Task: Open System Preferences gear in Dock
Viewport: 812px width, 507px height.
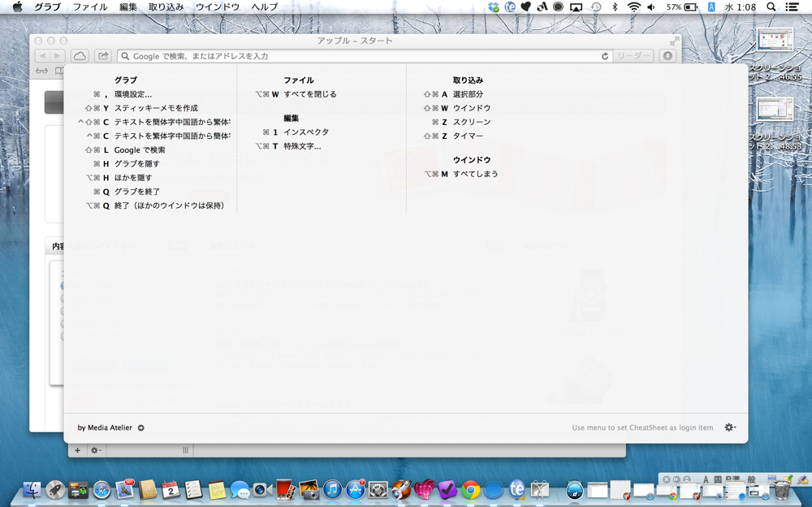Action: pos(378,490)
